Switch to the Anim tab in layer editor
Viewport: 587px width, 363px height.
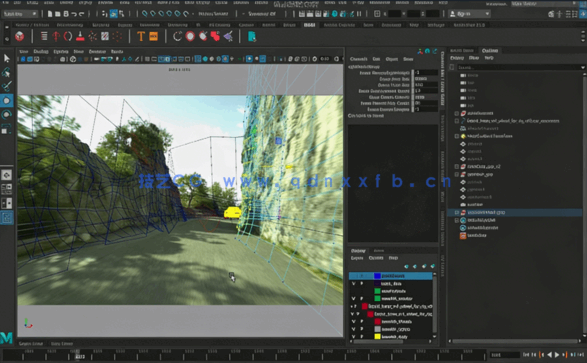click(x=379, y=250)
